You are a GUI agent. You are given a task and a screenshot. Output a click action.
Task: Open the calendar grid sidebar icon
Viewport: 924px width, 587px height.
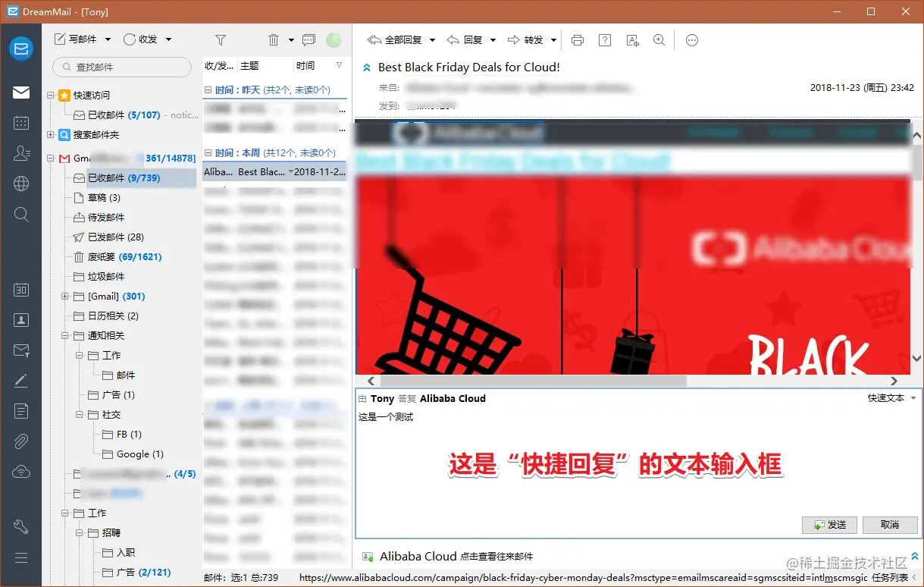pos(21,123)
